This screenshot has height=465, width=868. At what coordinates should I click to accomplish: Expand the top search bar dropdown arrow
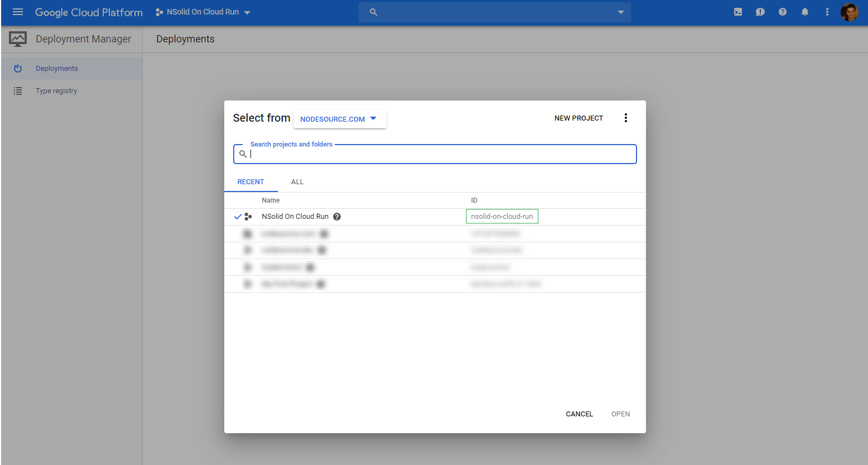coord(620,12)
